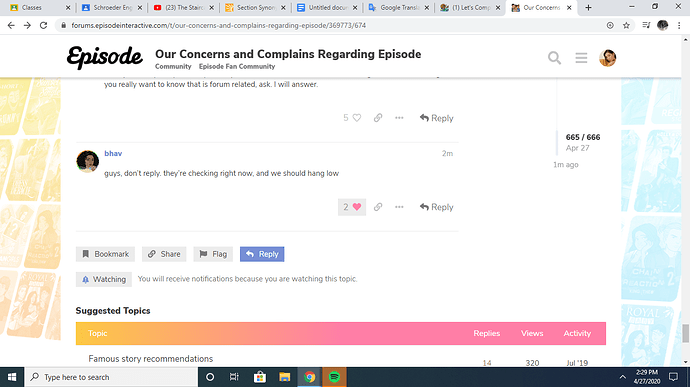This screenshot has height=387, width=690.
Task: Switch to the Schroeder Eng tab
Action: click(113, 7)
